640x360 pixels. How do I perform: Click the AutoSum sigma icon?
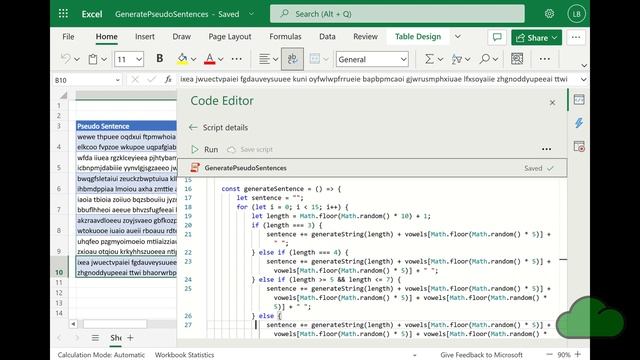click(x=429, y=59)
